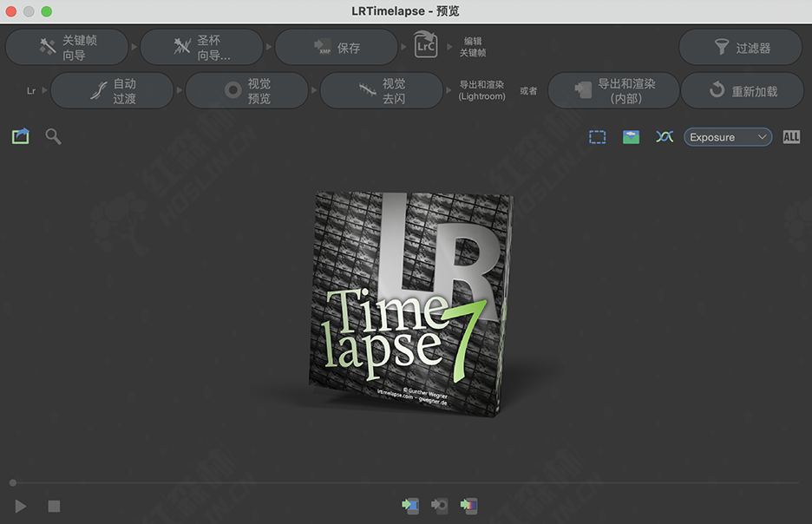Click the 编辑关键帧 edit keyframes label
The height and width of the screenshot is (524, 812).
473,47
